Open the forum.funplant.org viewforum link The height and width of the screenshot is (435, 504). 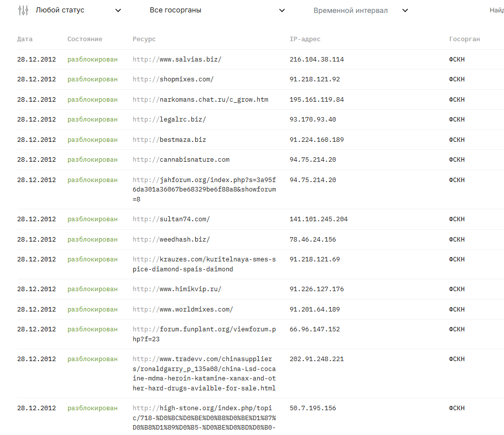[204, 334]
